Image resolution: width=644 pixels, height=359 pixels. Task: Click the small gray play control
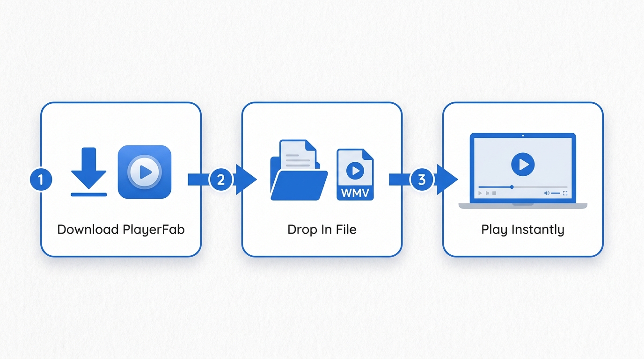click(480, 193)
